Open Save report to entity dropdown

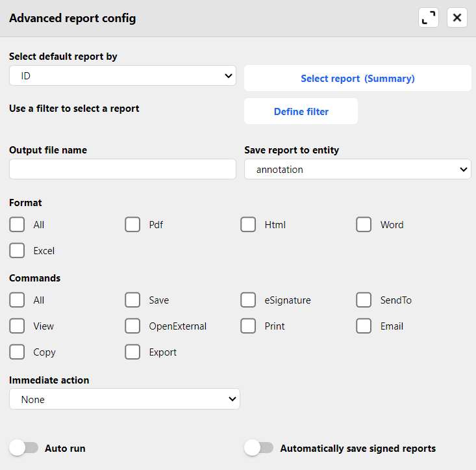(358, 169)
